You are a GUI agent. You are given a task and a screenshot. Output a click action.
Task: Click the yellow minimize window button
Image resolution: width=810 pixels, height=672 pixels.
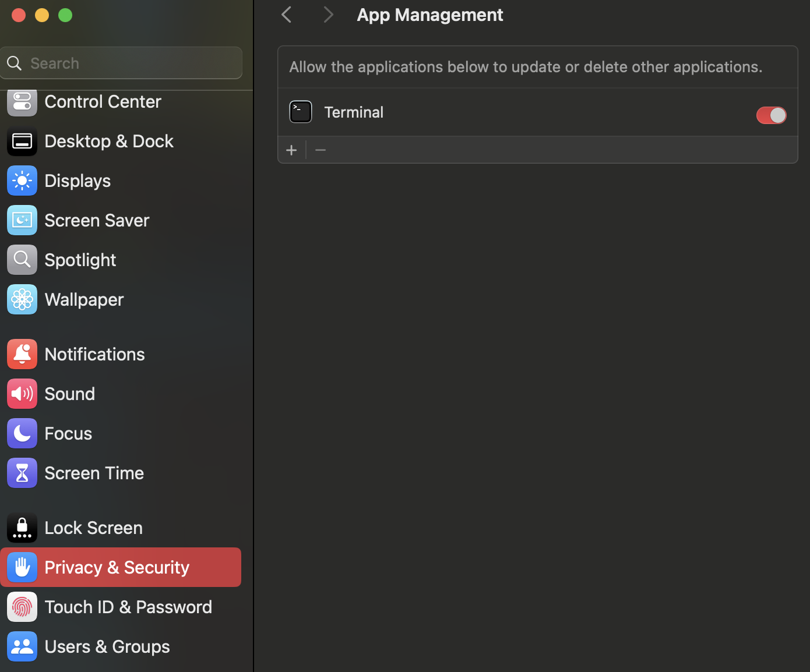[x=42, y=15]
